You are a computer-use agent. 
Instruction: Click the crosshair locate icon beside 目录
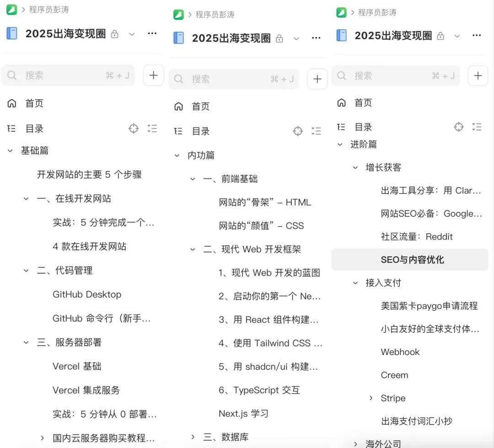click(x=133, y=129)
